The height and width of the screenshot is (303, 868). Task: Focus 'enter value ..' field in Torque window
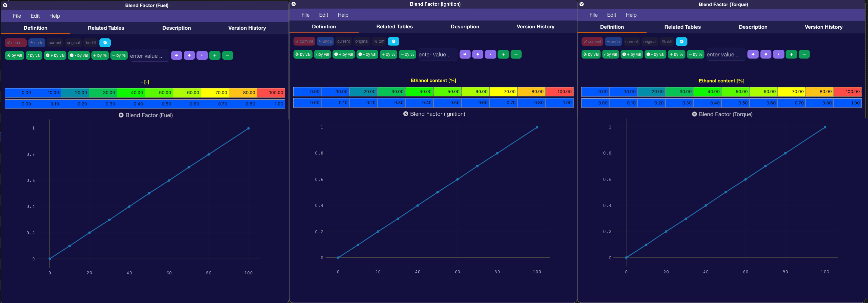click(x=726, y=55)
